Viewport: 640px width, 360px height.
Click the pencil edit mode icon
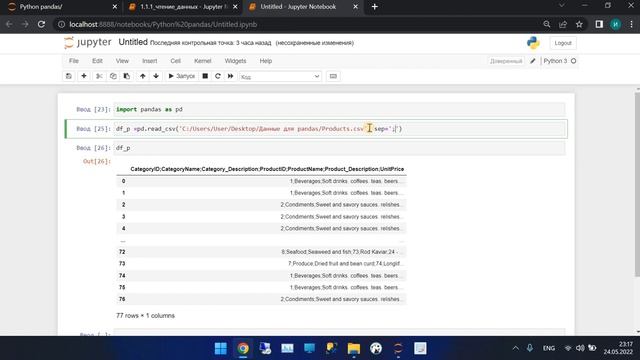point(533,61)
